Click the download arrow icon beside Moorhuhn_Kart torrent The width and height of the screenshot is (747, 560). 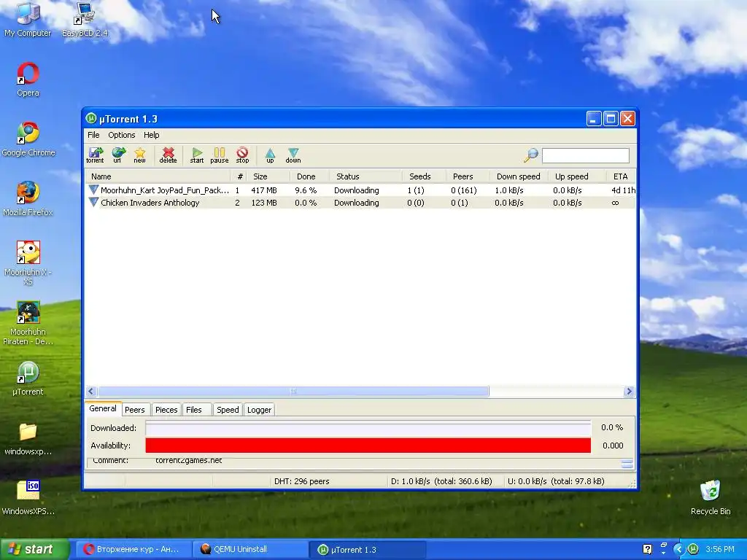[x=93, y=190]
